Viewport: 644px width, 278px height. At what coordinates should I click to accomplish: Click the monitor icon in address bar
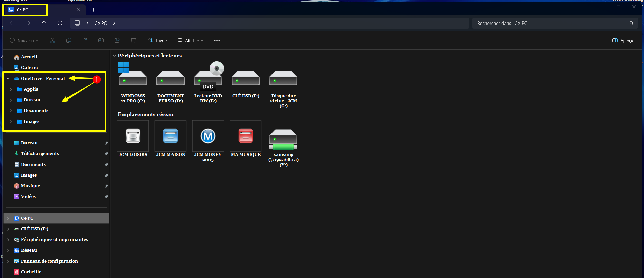point(77,23)
